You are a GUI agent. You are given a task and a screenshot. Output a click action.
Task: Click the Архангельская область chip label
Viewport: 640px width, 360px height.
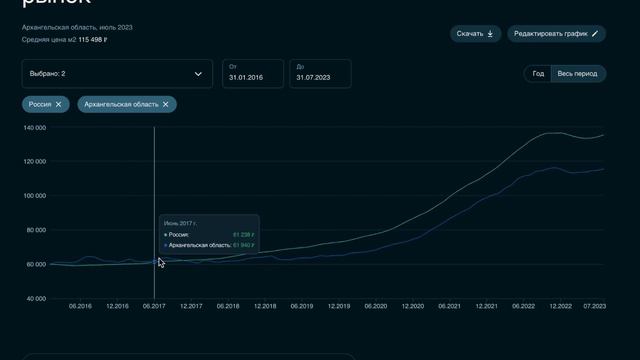[121, 104]
